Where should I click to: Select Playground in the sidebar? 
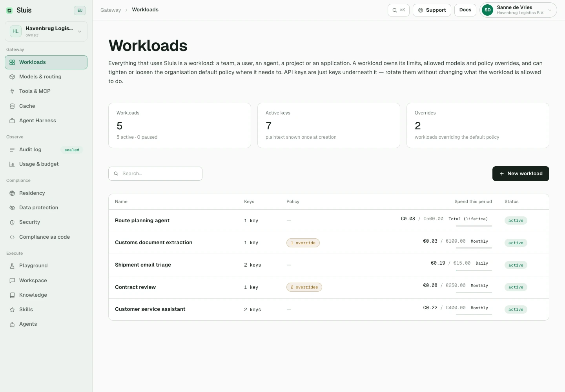(46, 266)
